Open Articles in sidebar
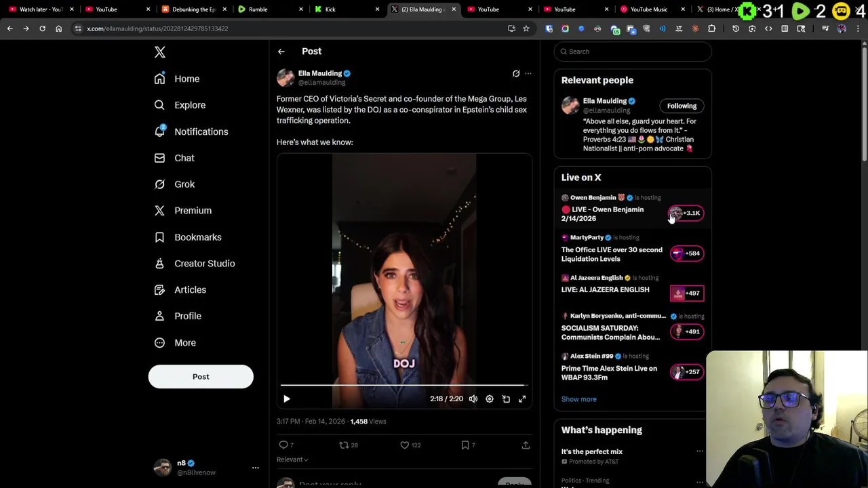Screen dimensions: 868x488 click(x=180, y=290)
